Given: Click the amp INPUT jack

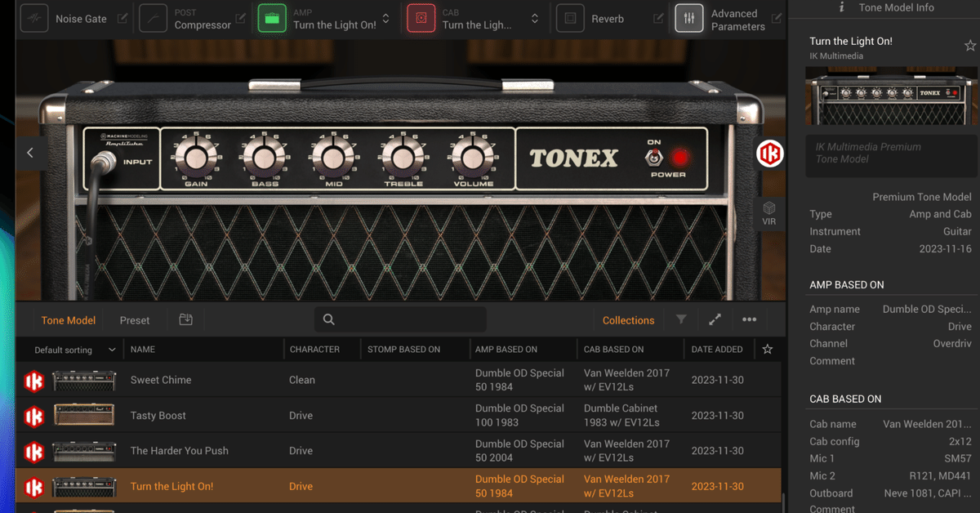Looking at the screenshot, I should tap(104, 160).
